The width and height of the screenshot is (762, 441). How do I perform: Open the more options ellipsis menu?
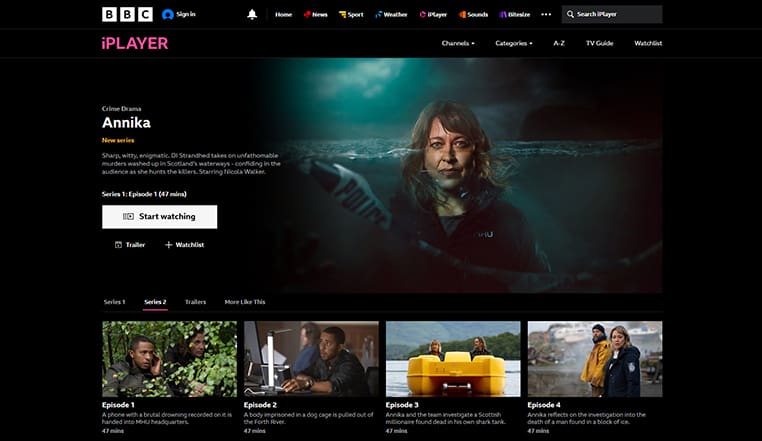click(546, 15)
